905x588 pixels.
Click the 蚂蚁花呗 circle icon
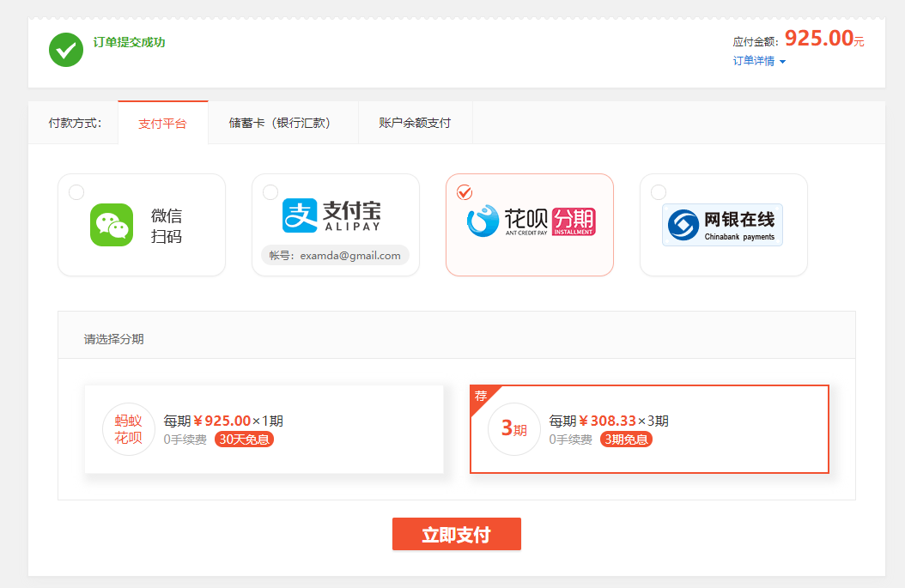(128, 429)
